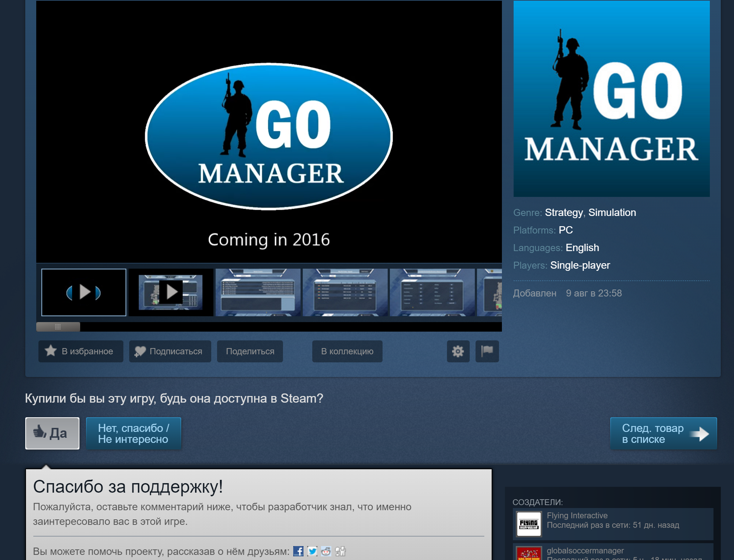Image resolution: width=734 pixels, height=560 pixels.
Task: Share the project on Twitter
Action: [312, 551]
